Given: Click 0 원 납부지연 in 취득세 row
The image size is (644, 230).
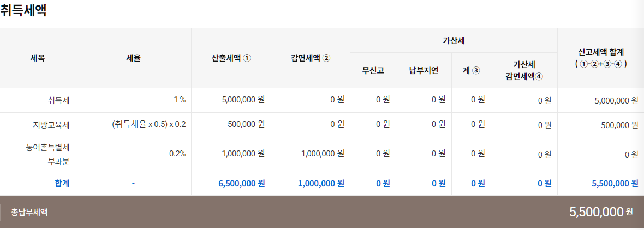Looking at the screenshot, I should click(x=439, y=99).
